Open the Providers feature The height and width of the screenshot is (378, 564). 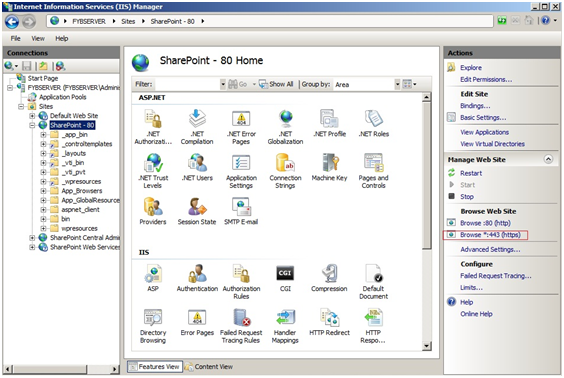(x=153, y=211)
